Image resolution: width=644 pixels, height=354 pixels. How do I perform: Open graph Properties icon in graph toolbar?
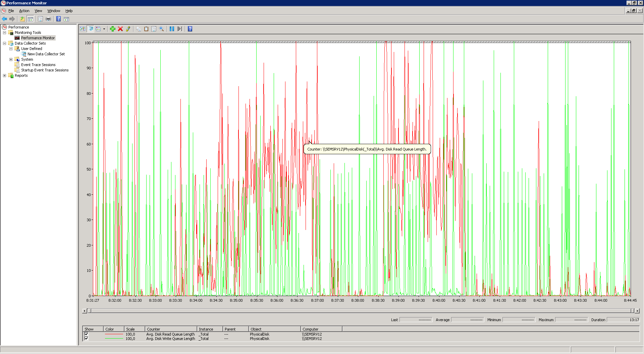click(x=154, y=29)
